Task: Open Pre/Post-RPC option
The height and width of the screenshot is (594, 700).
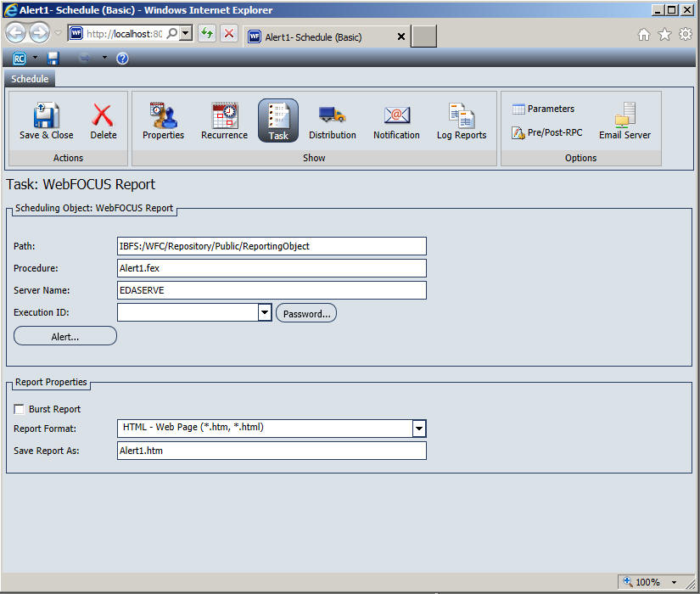Action: tap(547, 132)
